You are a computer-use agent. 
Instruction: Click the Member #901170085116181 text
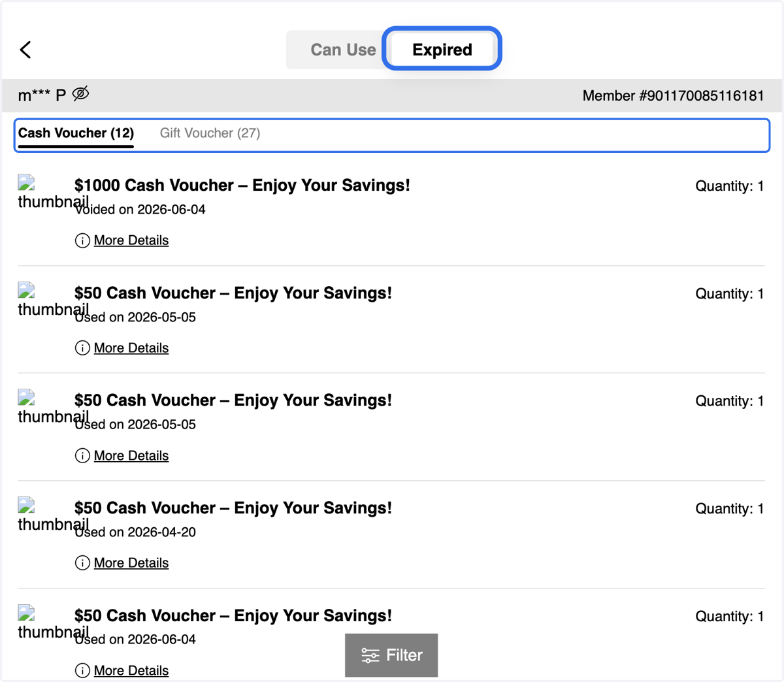pos(673,96)
